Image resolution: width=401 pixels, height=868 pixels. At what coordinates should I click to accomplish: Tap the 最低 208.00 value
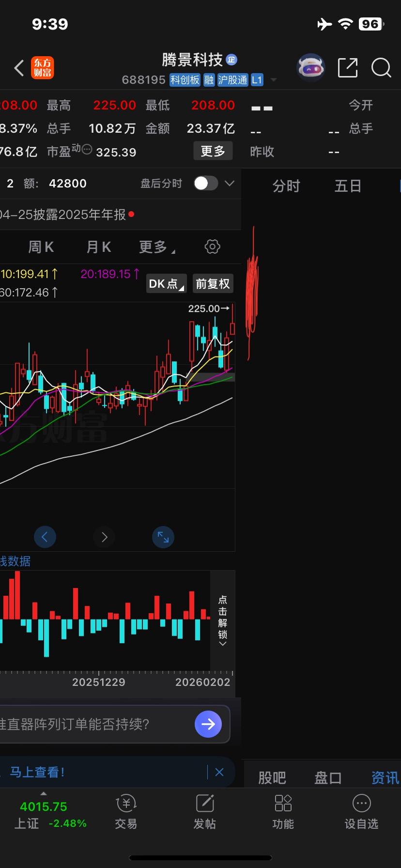point(213,105)
